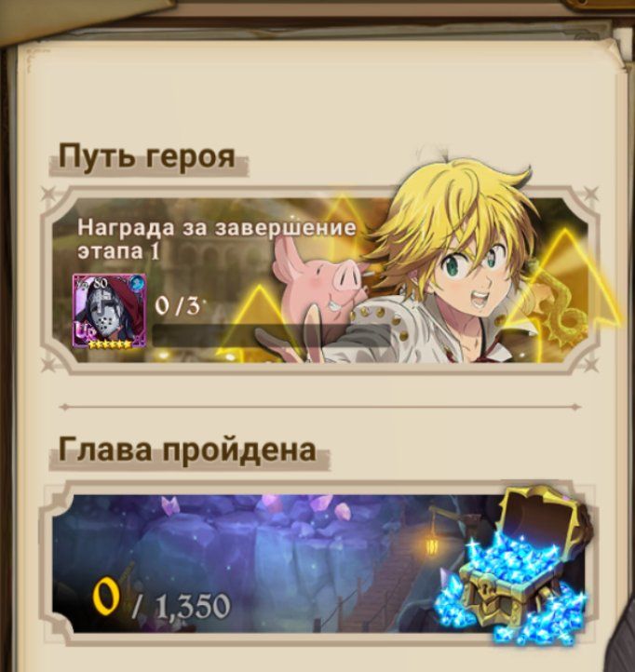Tap the 0 / 1,350 chapter counter
The width and height of the screenshot is (635, 672).
[x=162, y=599]
